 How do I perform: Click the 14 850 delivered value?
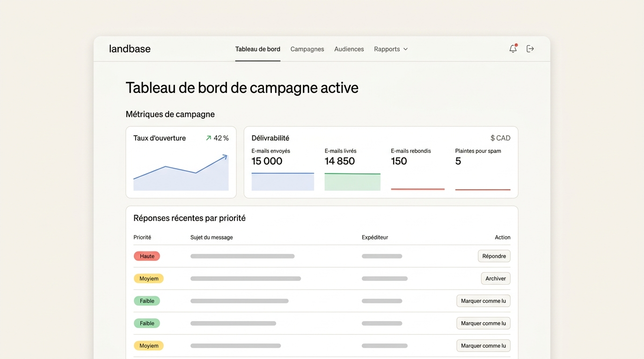pos(340,161)
